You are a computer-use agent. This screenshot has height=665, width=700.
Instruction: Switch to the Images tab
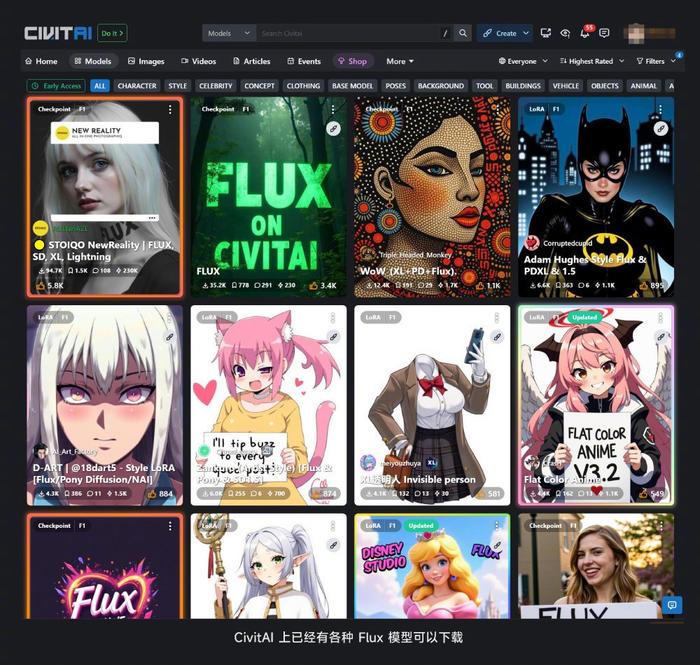(x=146, y=61)
